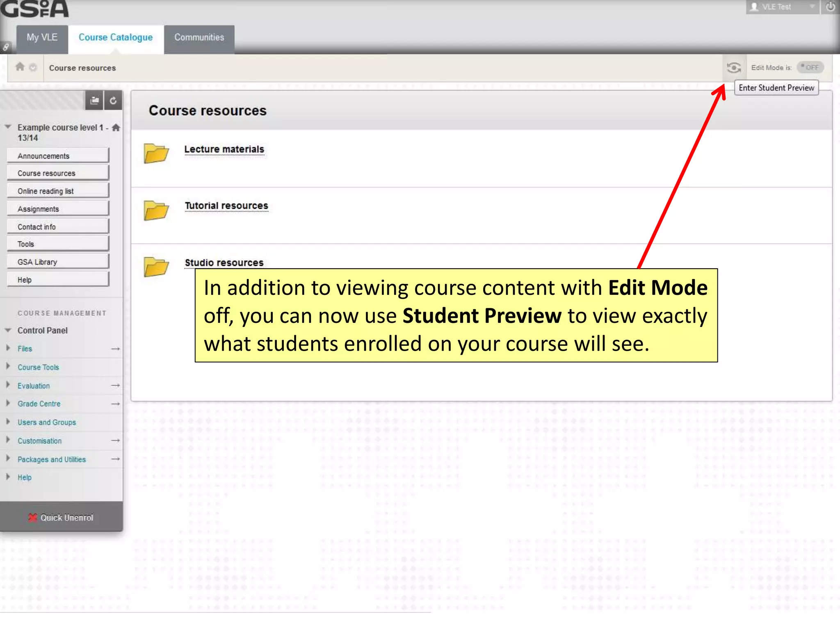Expand the Course Tools section triangle
840x630 pixels.
coord(8,366)
